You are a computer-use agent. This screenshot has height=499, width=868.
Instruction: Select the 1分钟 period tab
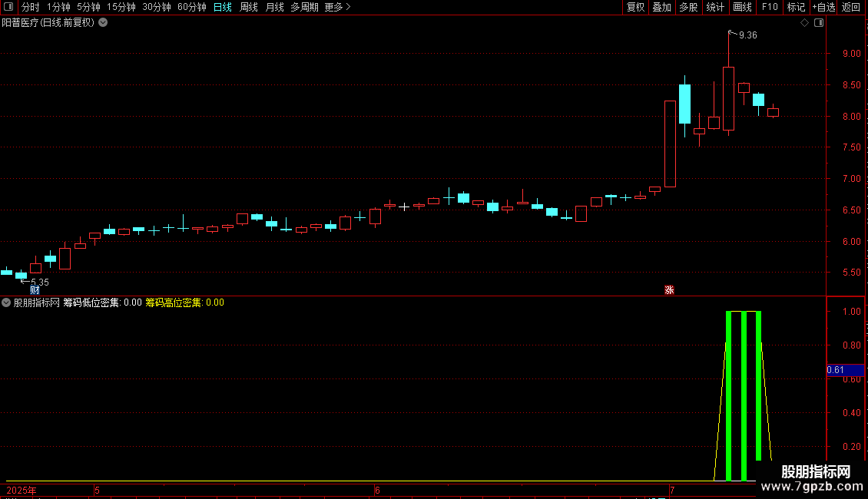pyautogui.click(x=58, y=7)
